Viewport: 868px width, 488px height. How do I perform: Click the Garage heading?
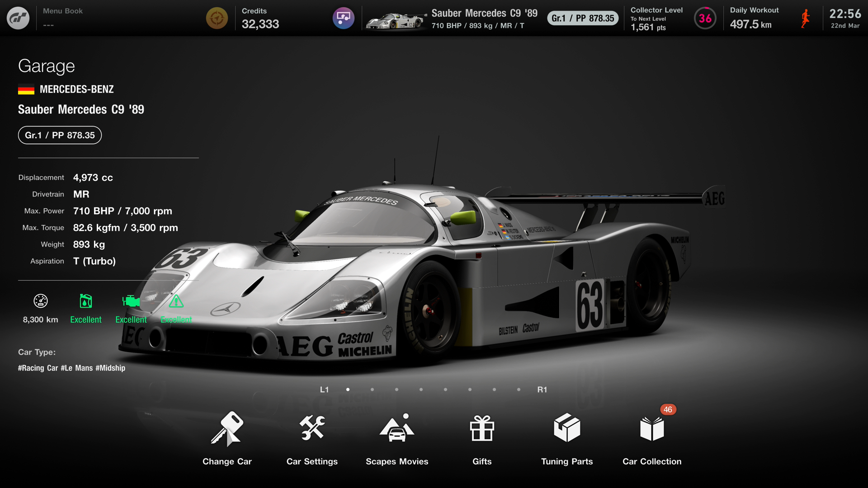47,66
